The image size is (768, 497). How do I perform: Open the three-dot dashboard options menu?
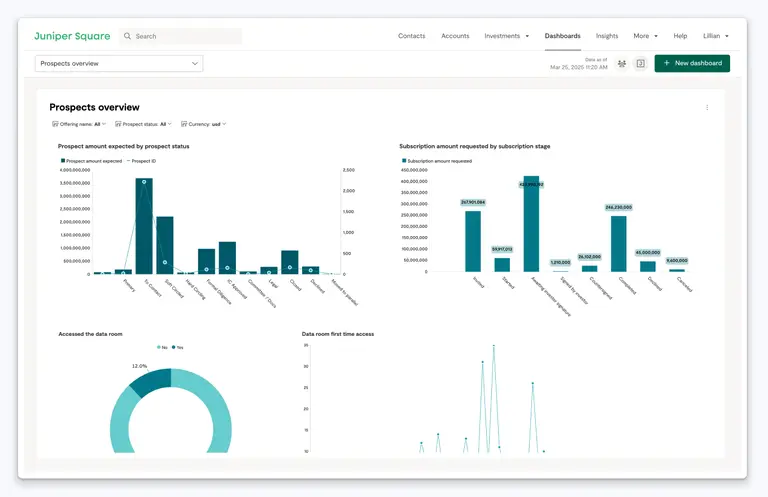coord(707,107)
